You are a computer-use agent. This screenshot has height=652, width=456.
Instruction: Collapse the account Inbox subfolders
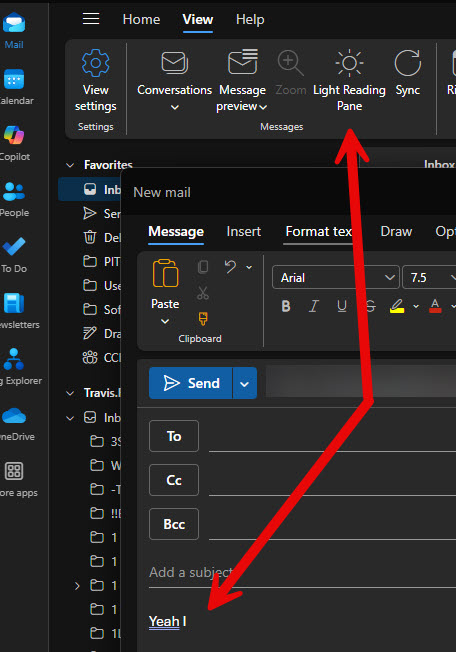coord(70,417)
